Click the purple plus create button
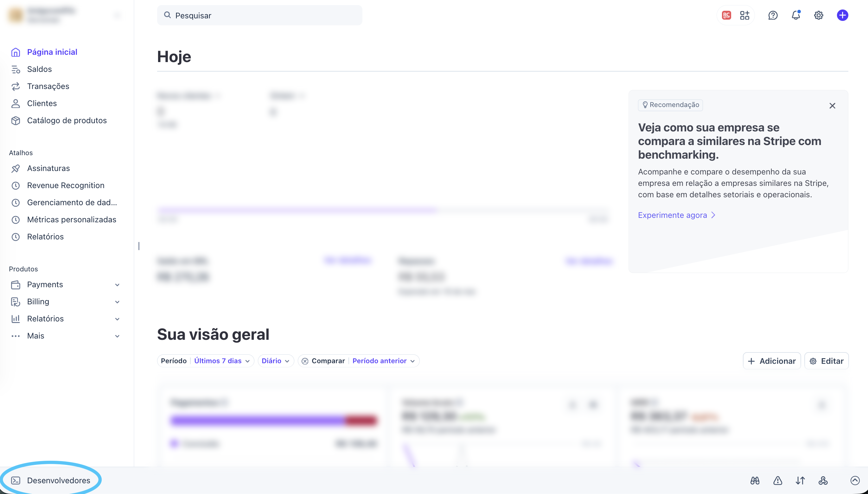Image resolution: width=868 pixels, height=494 pixels. [x=842, y=15]
